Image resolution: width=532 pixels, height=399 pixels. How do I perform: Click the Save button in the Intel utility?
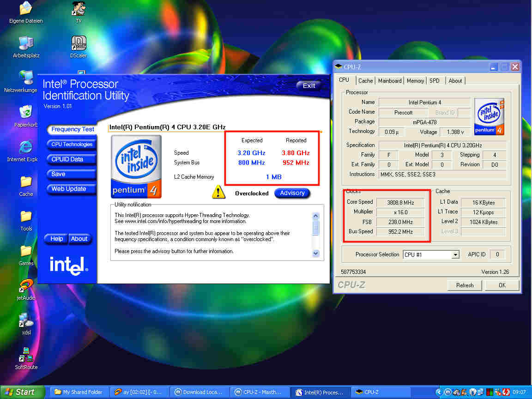click(x=72, y=174)
